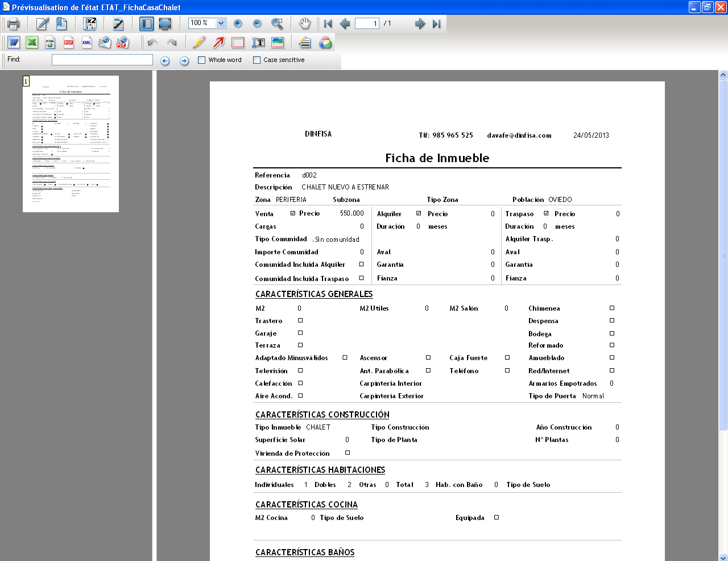
Task: Click the x2 duplicate print icon
Action: (90, 24)
